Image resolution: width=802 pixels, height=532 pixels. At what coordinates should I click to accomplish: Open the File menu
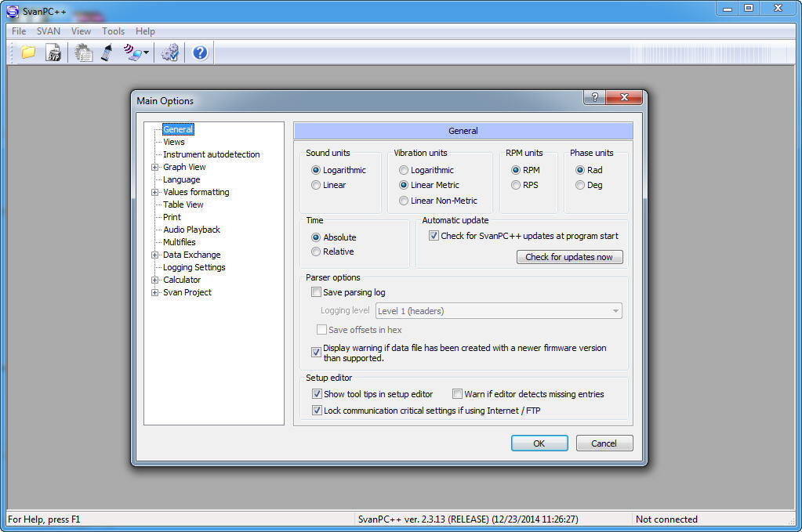19,31
